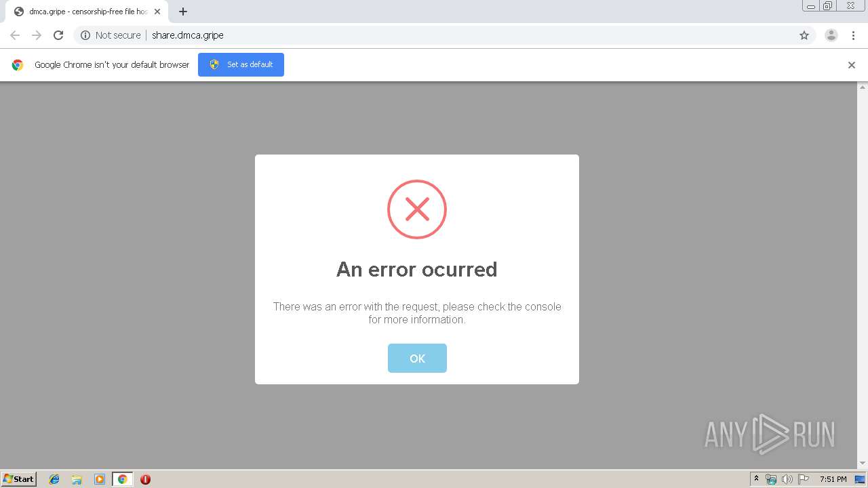
Task: Click the Set as default button
Action: coord(241,64)
